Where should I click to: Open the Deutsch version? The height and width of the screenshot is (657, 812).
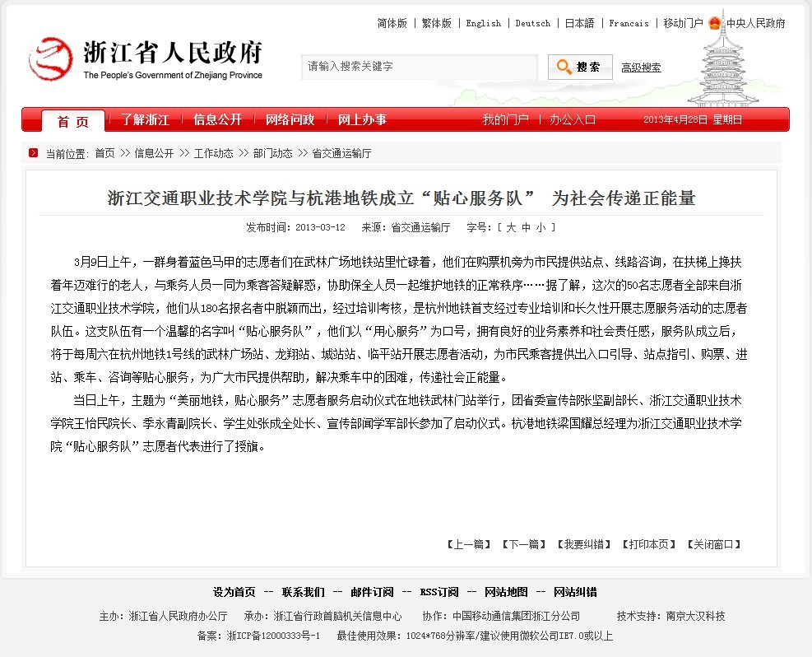(x=533, y=23)
